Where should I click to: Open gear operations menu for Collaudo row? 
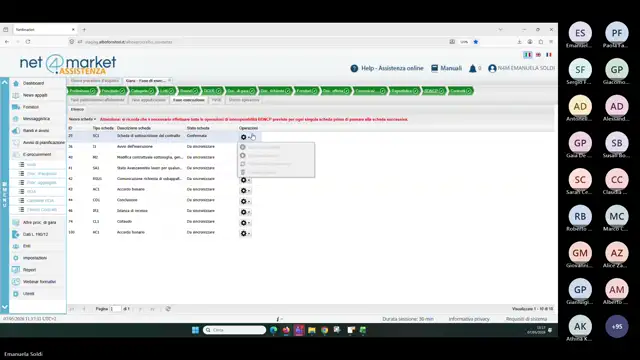pyautogui.click(x=245, y=223)
